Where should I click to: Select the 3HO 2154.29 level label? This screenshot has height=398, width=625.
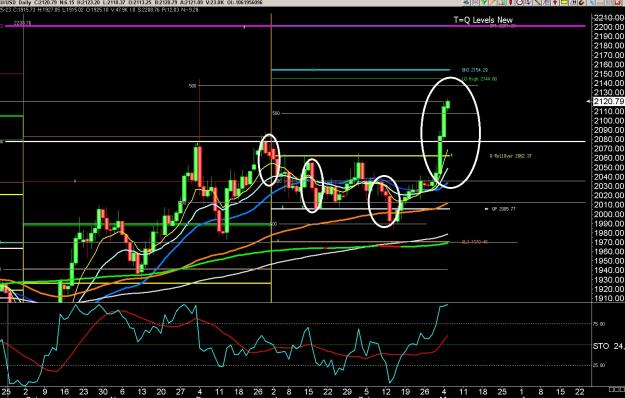tap(475, 70)
